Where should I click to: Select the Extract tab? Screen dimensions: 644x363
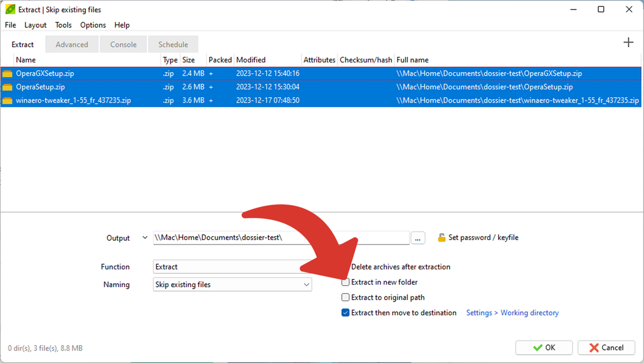pos(23,45)
